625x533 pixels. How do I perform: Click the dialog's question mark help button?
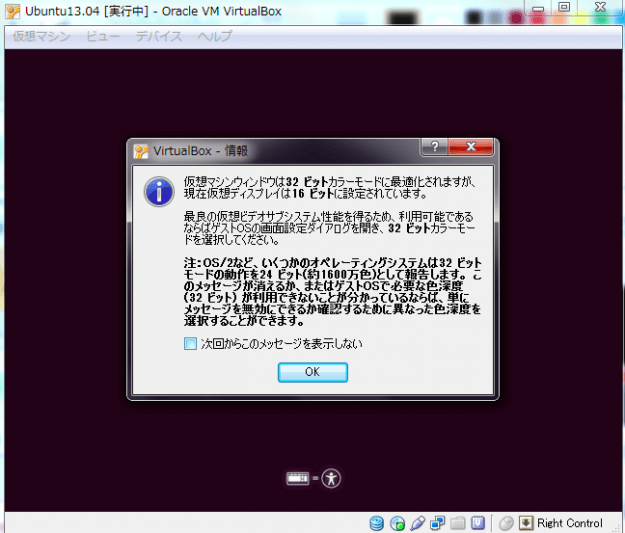[x=433, y=148]
